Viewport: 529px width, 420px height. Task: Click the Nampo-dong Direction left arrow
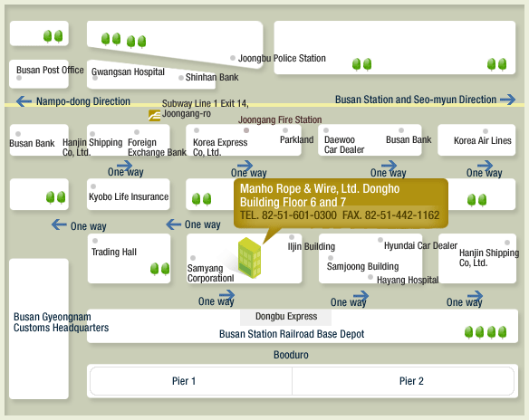24,101
